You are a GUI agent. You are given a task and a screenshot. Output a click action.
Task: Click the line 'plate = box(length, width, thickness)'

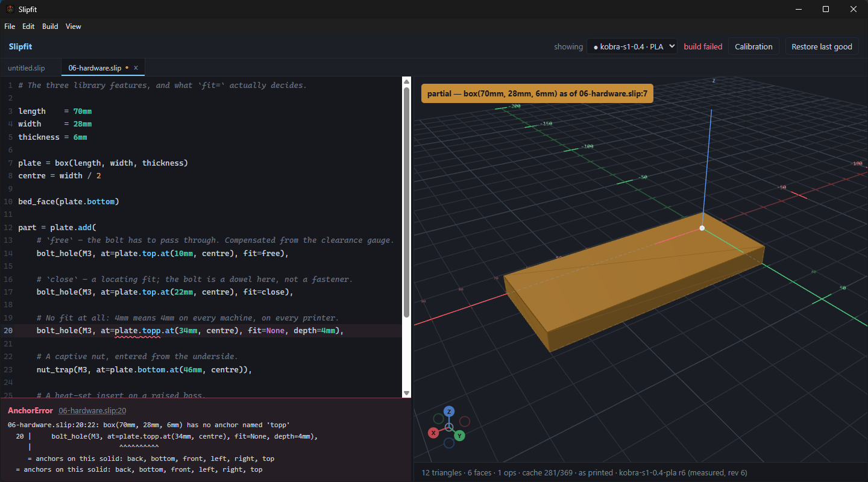[103, 163]
